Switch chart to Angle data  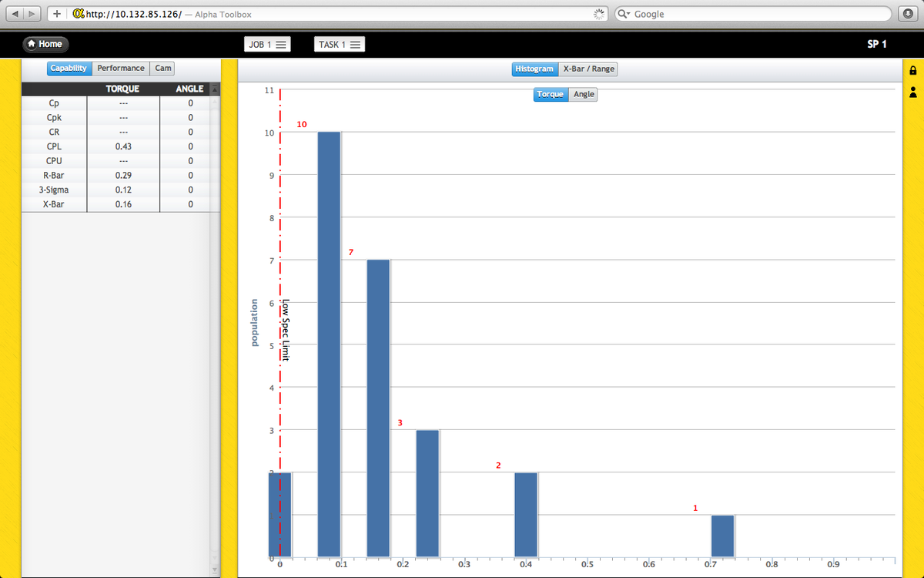[584, 94]
